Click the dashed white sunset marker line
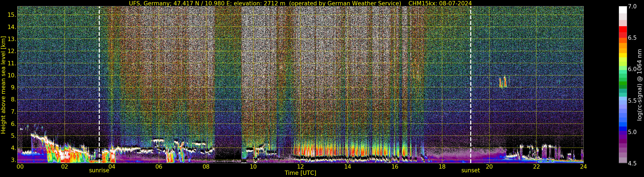 pyautogui.click(x=471, y=85)
